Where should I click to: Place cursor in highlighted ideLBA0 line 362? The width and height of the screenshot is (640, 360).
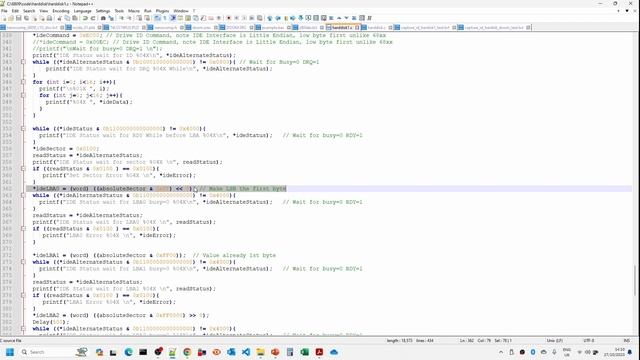[159, 189]
